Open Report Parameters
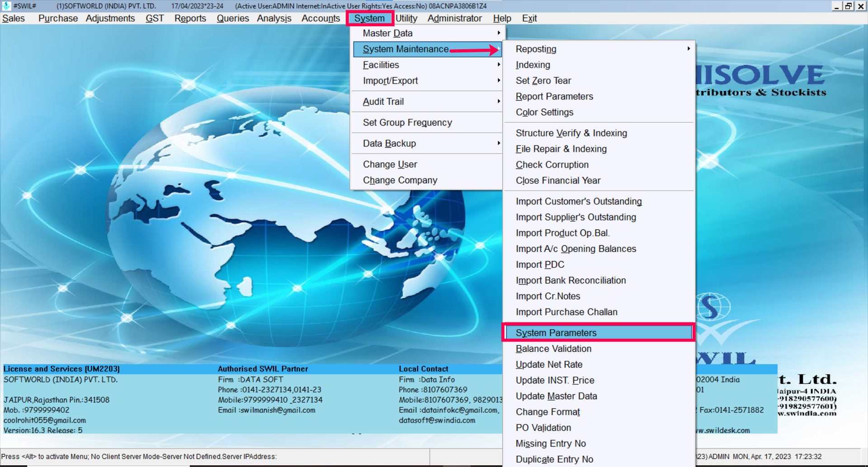The height and width of the screenshot is (467, 868). pos(599,97)
